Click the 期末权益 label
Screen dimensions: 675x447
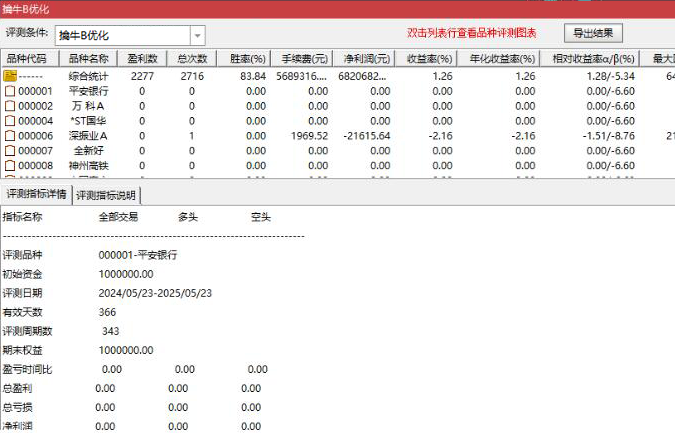(x=22, y=351)
